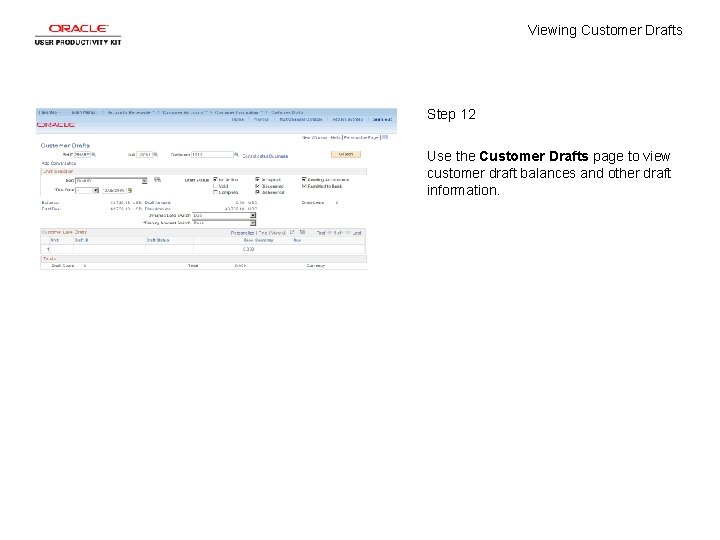
Task: Click the Consolidated Business link
Action: point(265,156)
